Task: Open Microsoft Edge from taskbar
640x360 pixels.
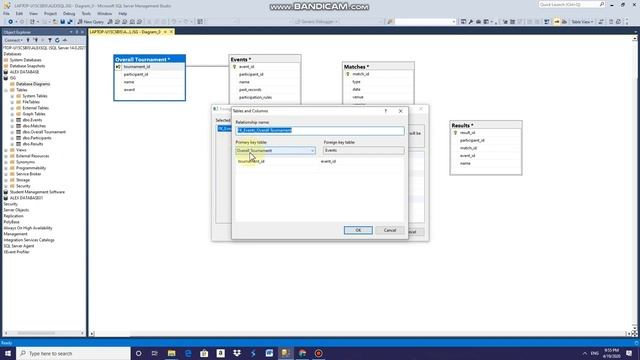Action: click(x=188, y=353)
